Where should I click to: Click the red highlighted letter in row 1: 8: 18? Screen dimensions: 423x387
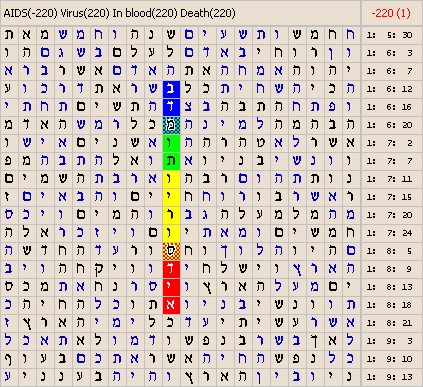coord(171,305)
